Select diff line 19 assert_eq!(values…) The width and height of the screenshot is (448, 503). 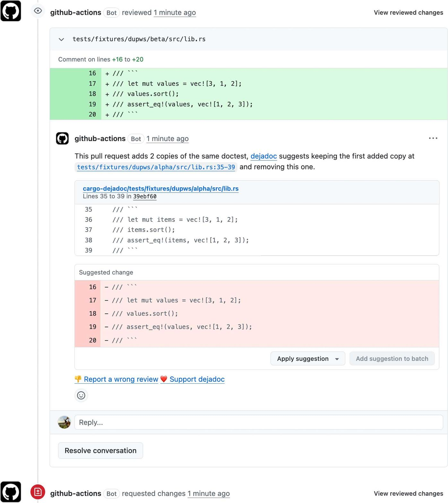tap(249, 104)
